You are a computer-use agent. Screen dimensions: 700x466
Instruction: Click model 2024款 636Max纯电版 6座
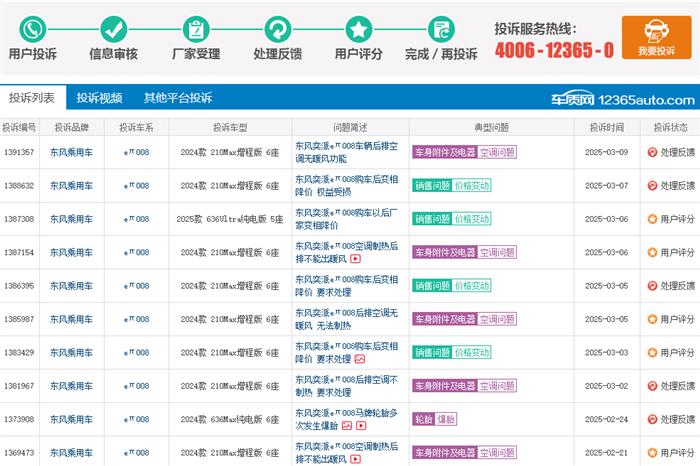coord(230,419)
